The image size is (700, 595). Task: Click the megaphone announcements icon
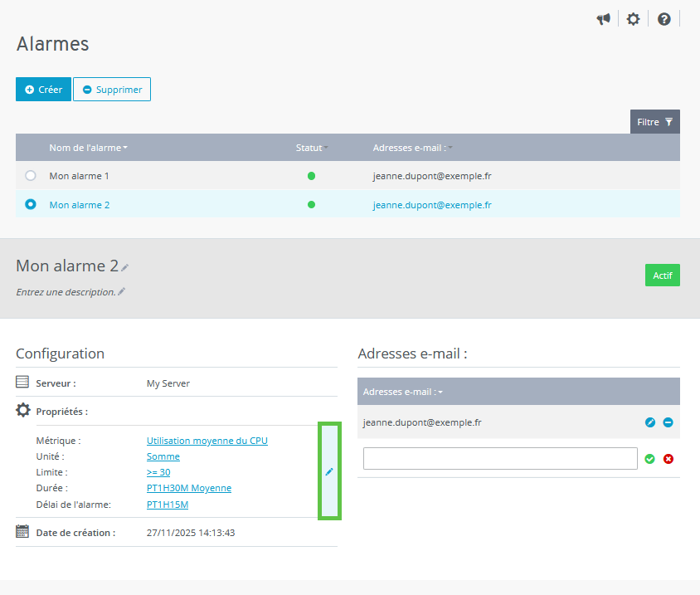pos(603,19)
